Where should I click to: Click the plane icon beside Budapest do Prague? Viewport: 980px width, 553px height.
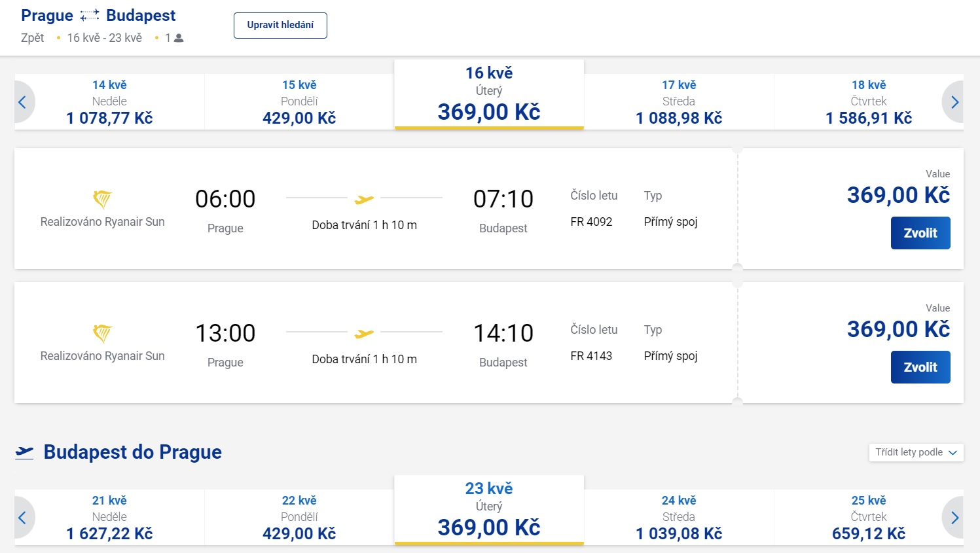25,452
